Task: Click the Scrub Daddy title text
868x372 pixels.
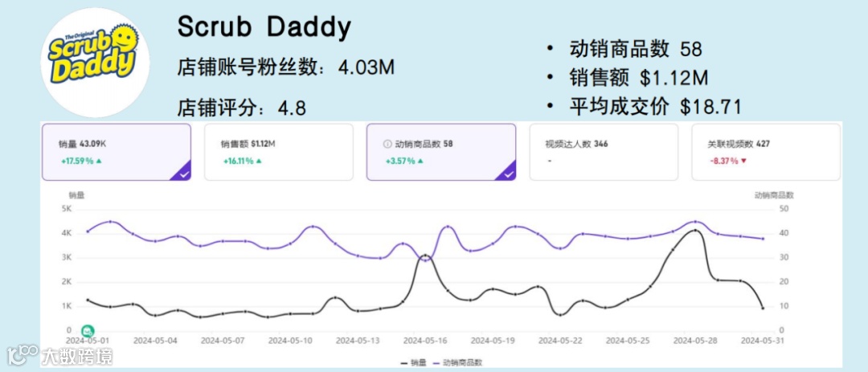Action: tap(264, 27)
